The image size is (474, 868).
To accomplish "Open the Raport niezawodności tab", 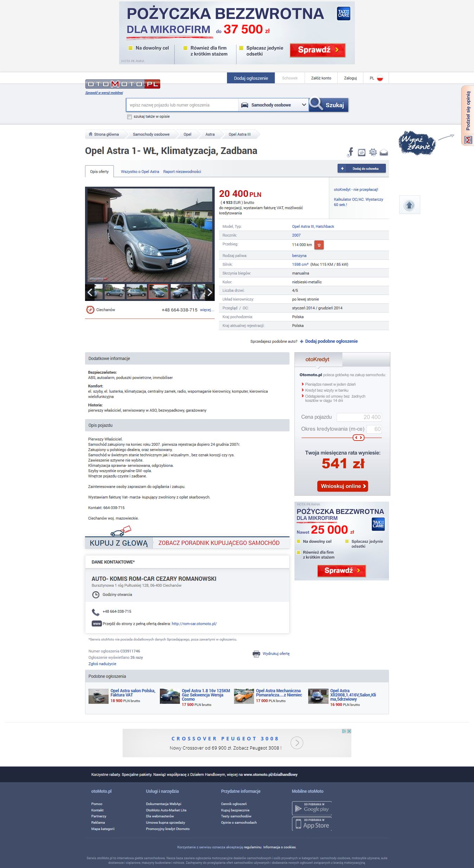I will click(x=182, y=172).
